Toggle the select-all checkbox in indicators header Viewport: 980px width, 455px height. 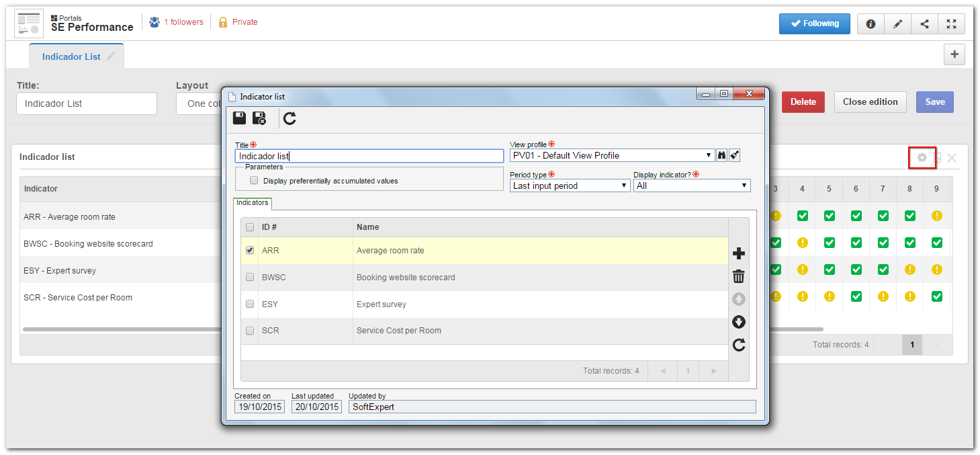(x=250, y=227)
